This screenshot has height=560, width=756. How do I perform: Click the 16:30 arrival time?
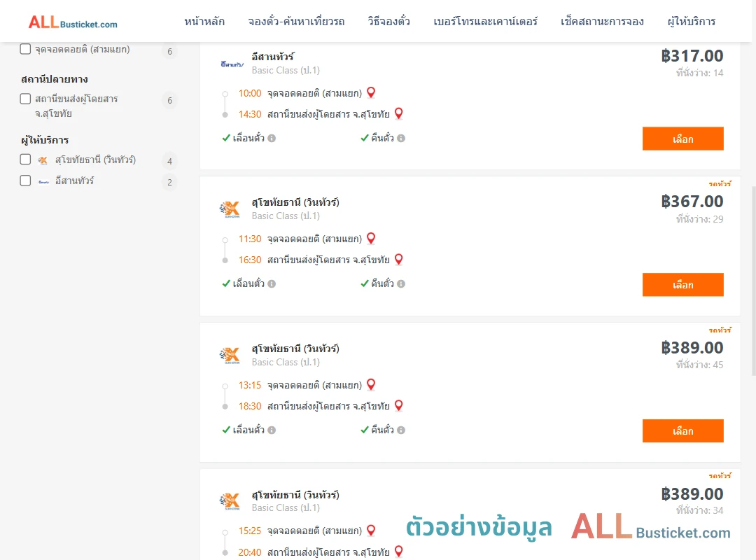tap(250, 260)
